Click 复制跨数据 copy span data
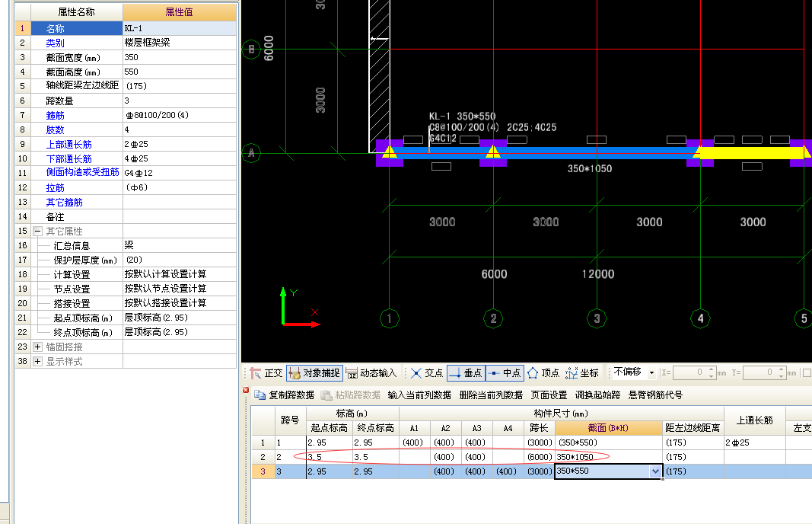Screen dimensions: 812x524 (x=285, y=395)
